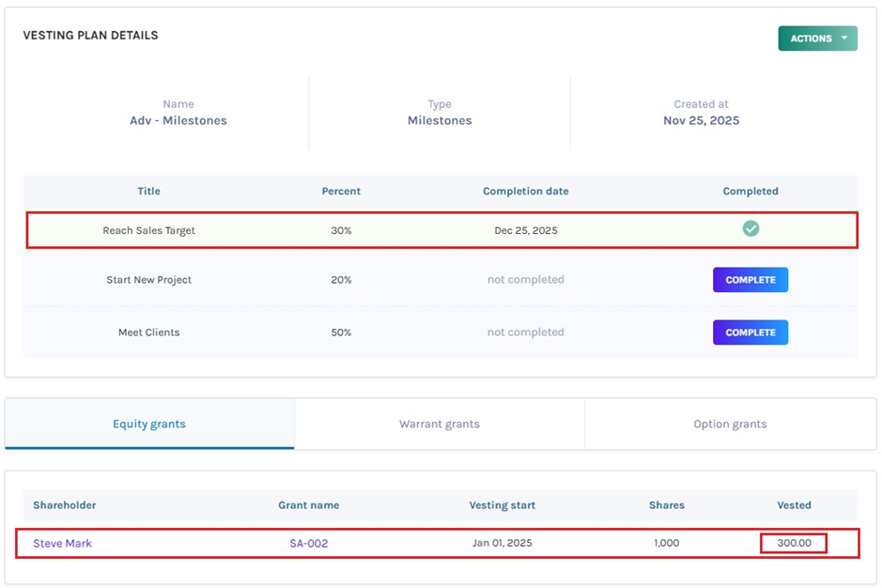Switch to the Equity grants tab
The image size is (882, 588).
pyautogui.click(x=149, y=424)
